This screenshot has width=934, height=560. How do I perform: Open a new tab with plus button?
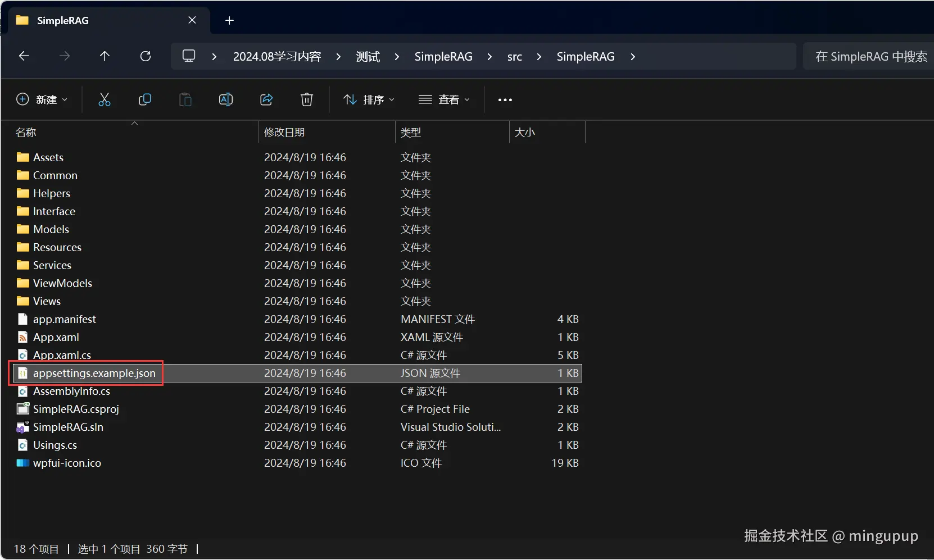pos(229,21)
